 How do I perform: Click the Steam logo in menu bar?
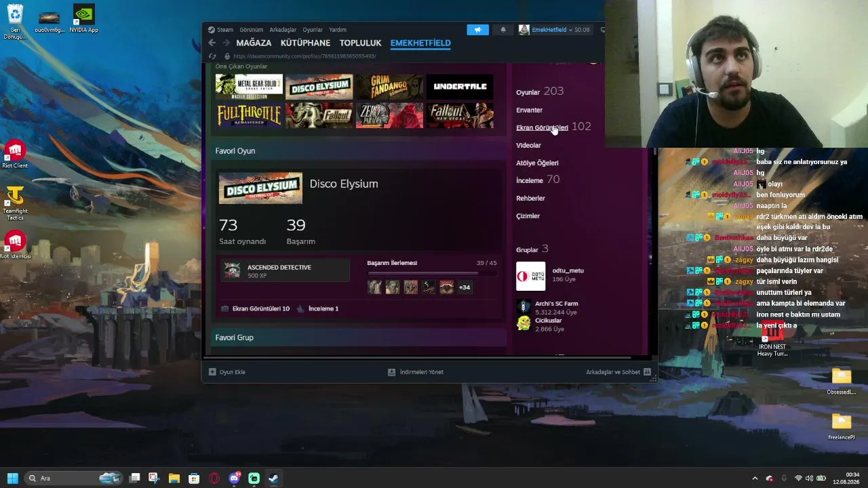(212, 30)
